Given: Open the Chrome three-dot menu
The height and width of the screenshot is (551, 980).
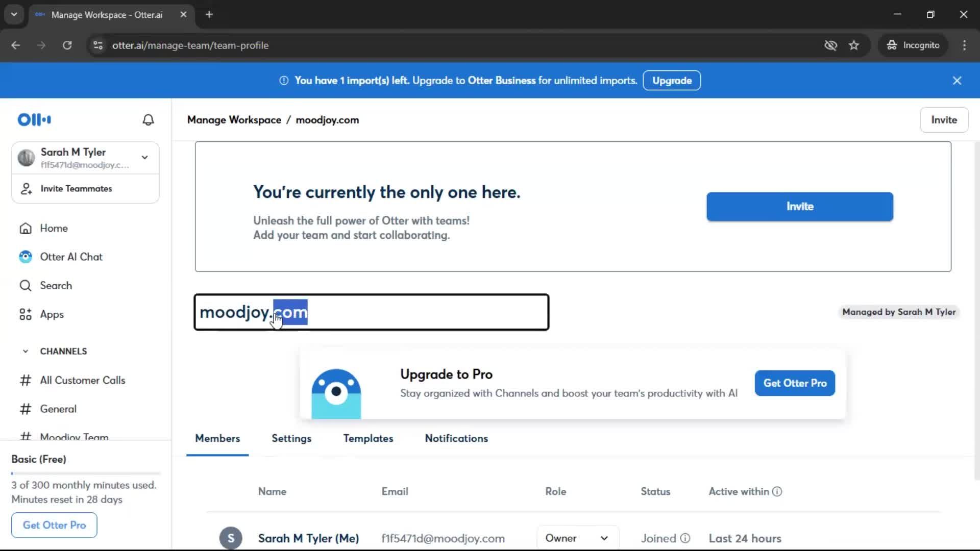Looking at the screenshot, I should click(x=964, y=45).
